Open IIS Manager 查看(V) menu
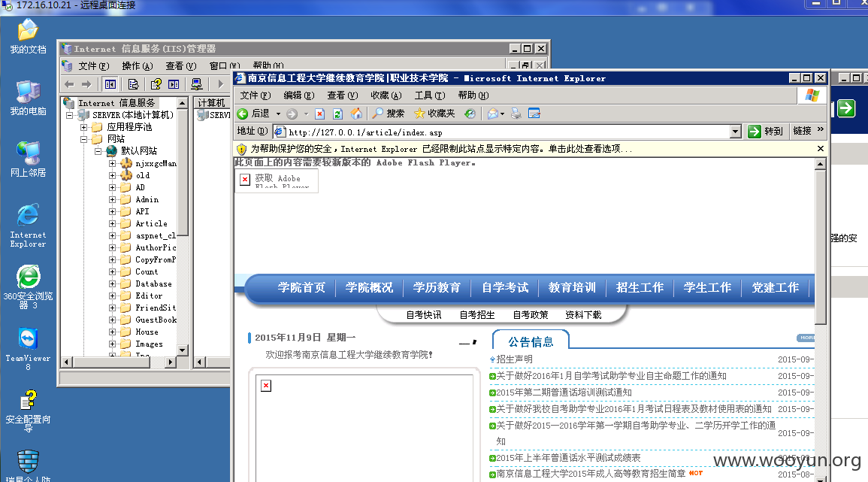This screenshot has height=482, width=868. point(181,66)
